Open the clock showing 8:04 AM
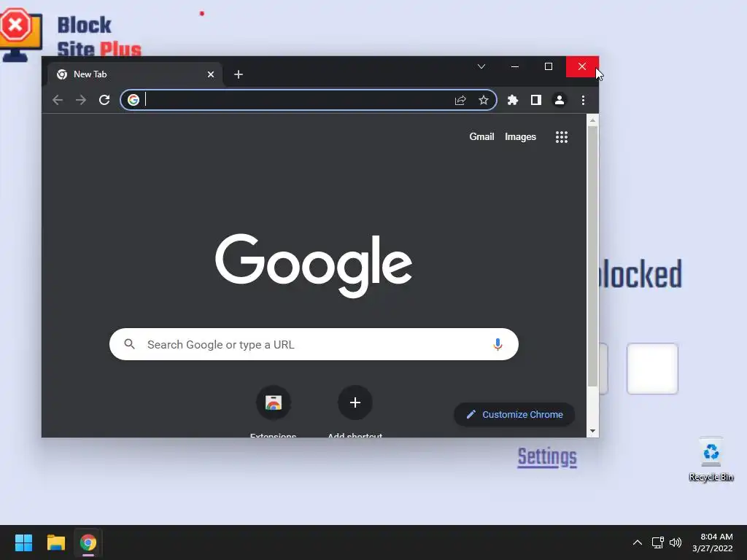This screenshot has height=560, width=747. point(713,542)
